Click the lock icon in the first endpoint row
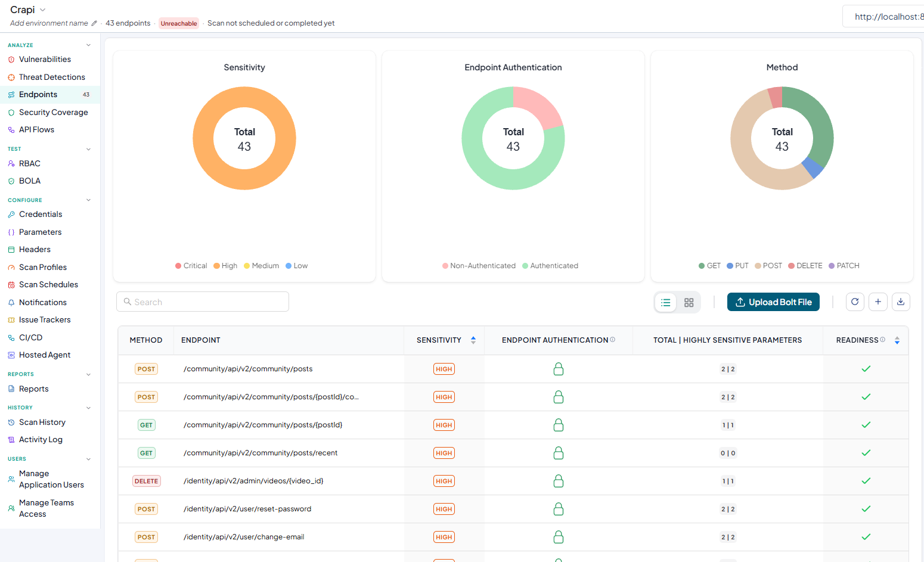This screenshot has height=562, width=924. [559, 369]
